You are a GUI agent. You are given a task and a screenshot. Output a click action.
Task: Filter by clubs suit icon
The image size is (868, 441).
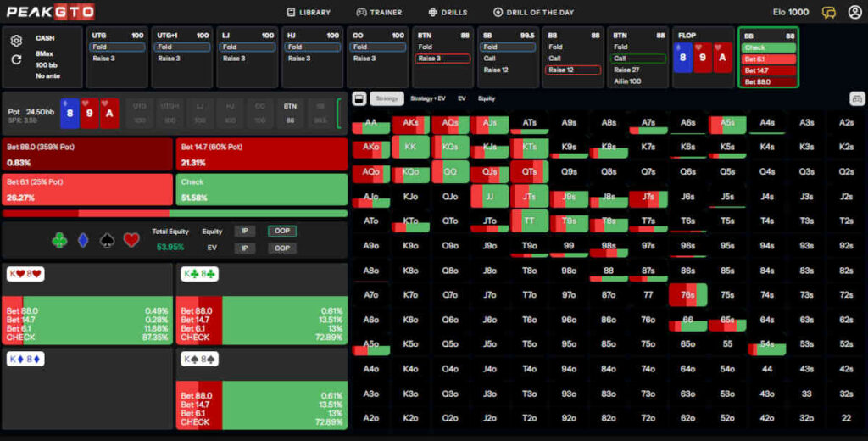59,241
